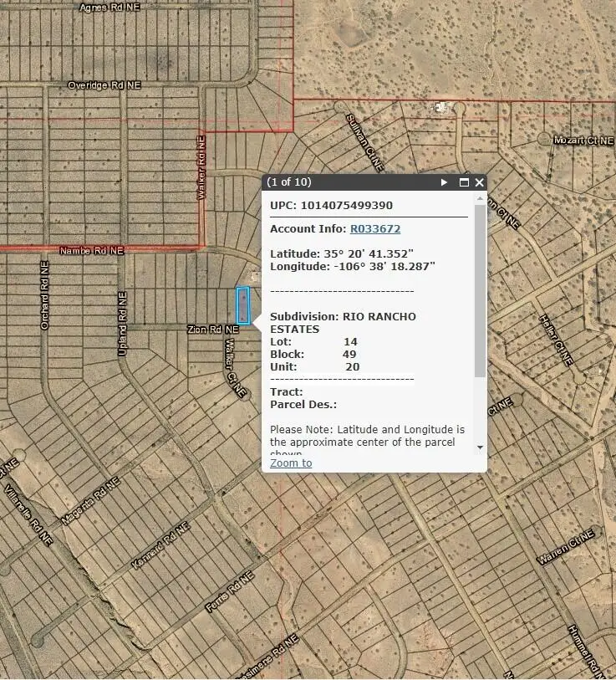Open account R033672 link

[374, 228]
